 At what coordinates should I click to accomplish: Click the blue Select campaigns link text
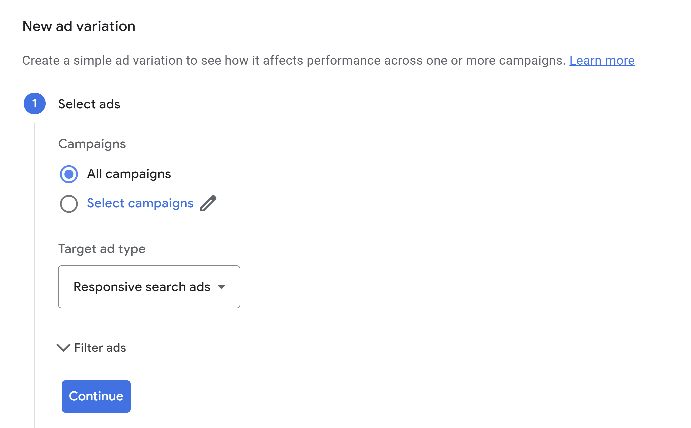tap(140, 203)
